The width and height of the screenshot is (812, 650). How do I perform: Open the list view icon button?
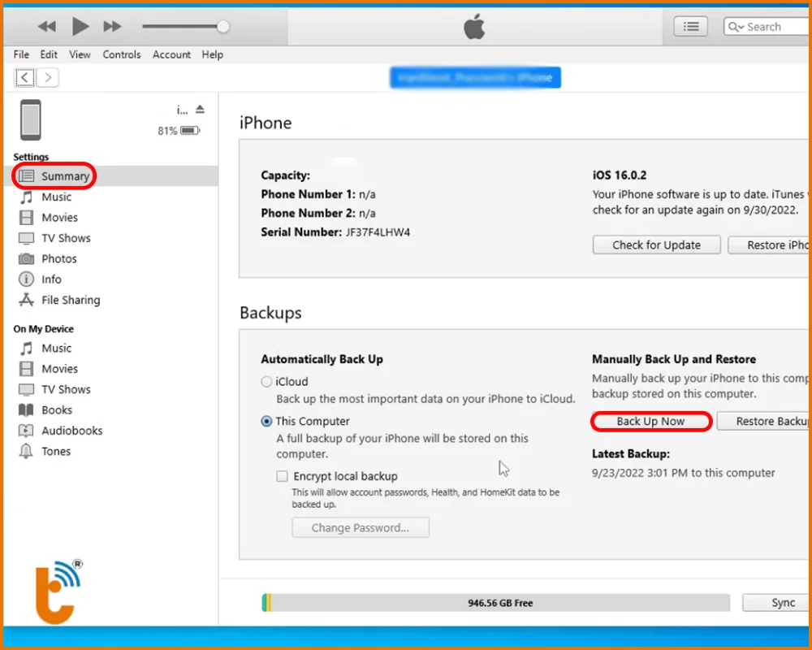(691, 27)
